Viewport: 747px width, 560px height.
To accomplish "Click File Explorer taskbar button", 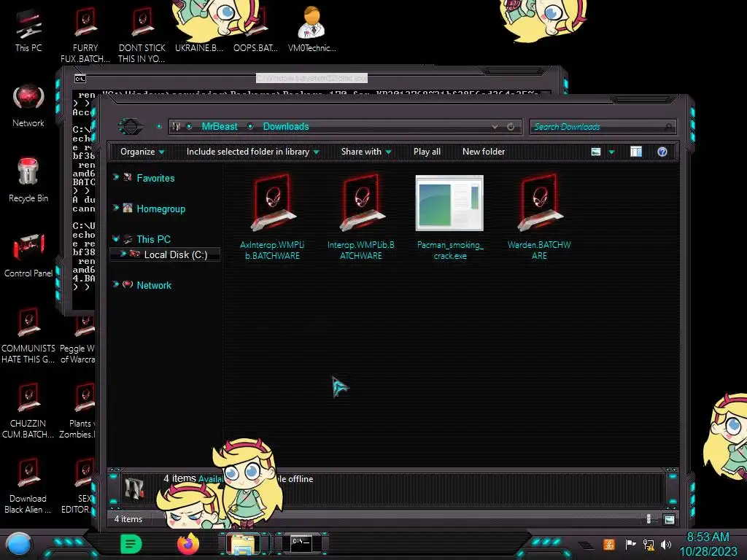I will click(x=244, y=544).
